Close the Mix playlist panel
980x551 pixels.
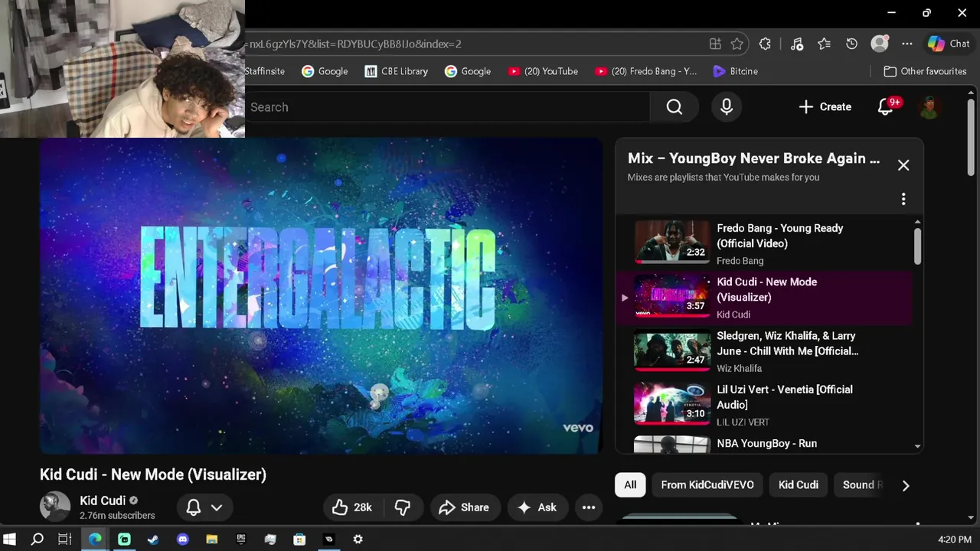903,165
